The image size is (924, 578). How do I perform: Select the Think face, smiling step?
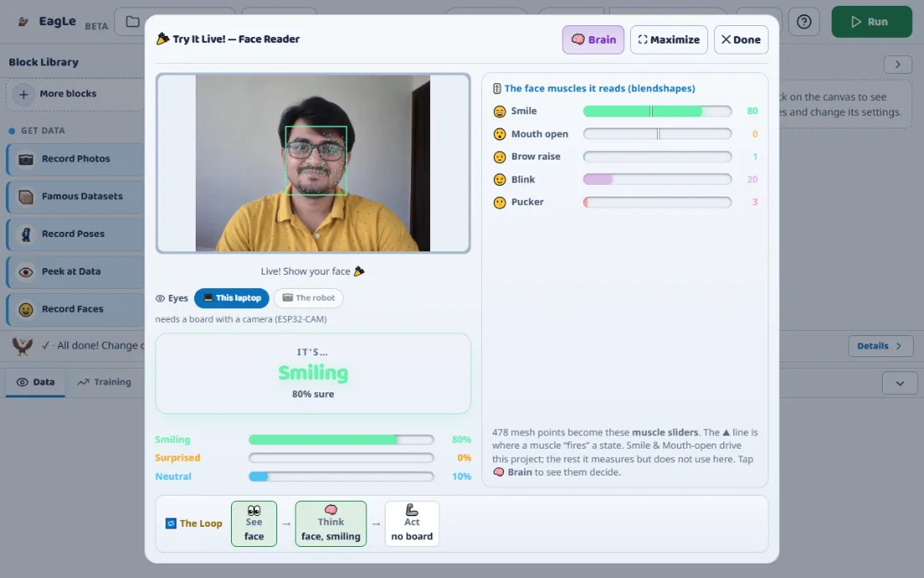[331, 523]
